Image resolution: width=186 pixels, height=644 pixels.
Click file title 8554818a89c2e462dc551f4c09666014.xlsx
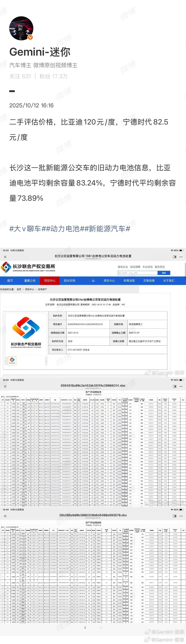(93, 386)
